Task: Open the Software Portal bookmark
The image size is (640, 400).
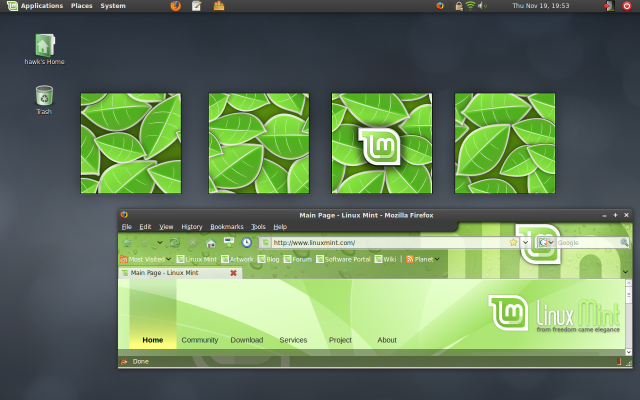Action: coord(343,259)
